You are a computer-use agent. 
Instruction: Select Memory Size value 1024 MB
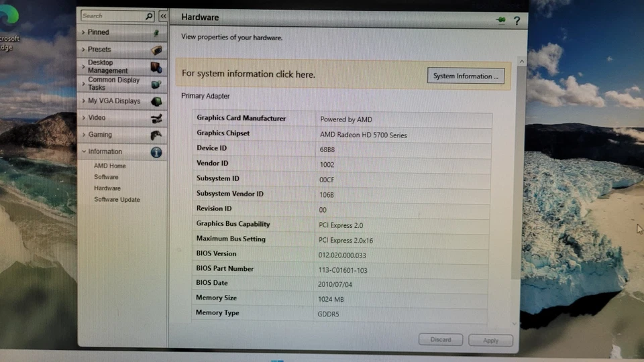pyautogui.click(x=331, y=299)
